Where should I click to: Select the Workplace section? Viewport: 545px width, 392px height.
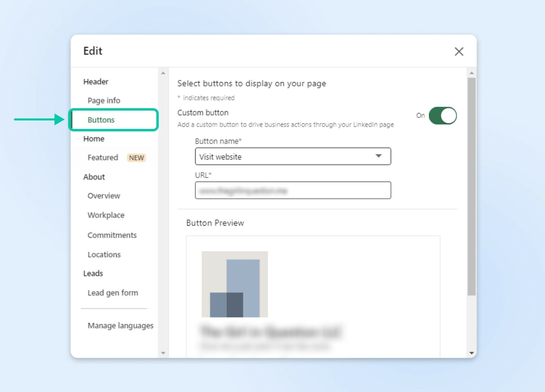[106, 215]
